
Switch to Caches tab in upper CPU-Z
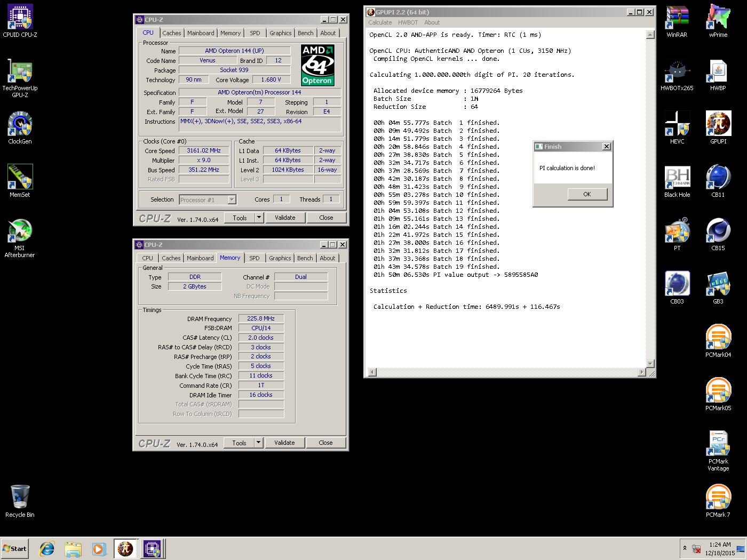coord(172,33)
